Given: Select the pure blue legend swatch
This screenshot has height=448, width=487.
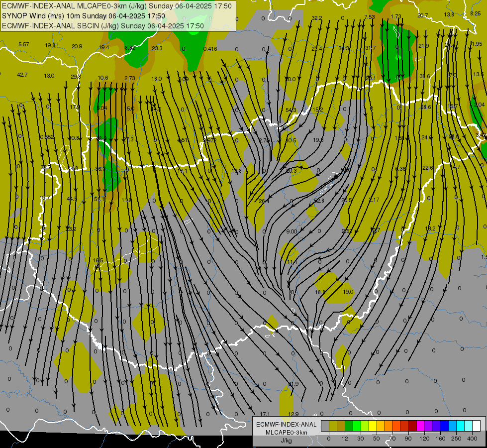Looking at the screenshot, I should 444,426.
